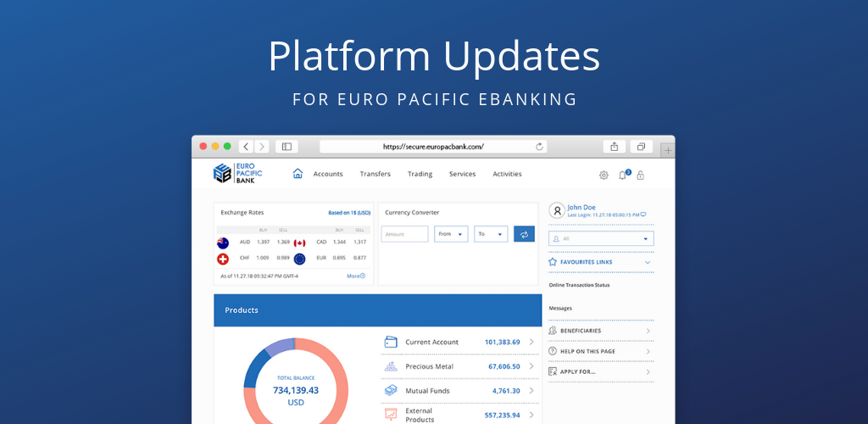Click the Messages label in sidebar
The height and width of the screenshot is (424, 868).
pyautogui.click(x=560, y=309)
